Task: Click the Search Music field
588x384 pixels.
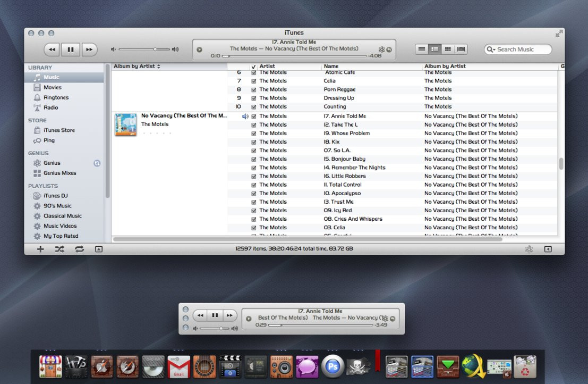Action: 518,49
